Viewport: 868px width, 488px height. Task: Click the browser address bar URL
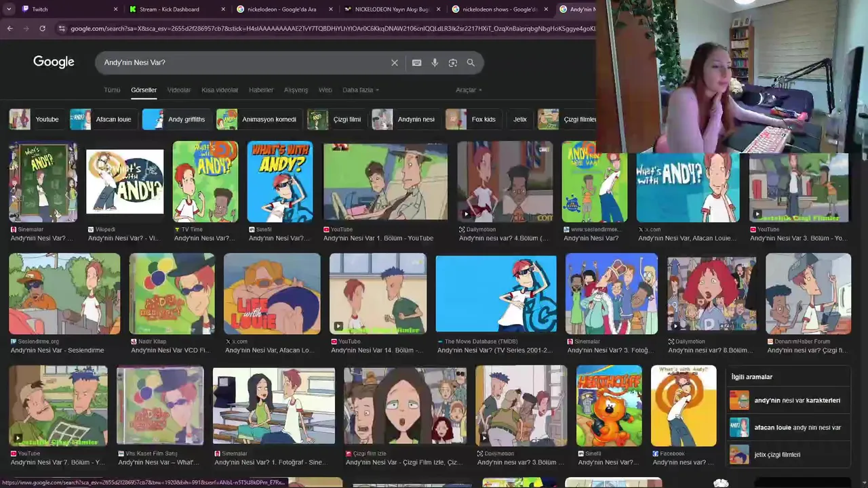[332, 28]
